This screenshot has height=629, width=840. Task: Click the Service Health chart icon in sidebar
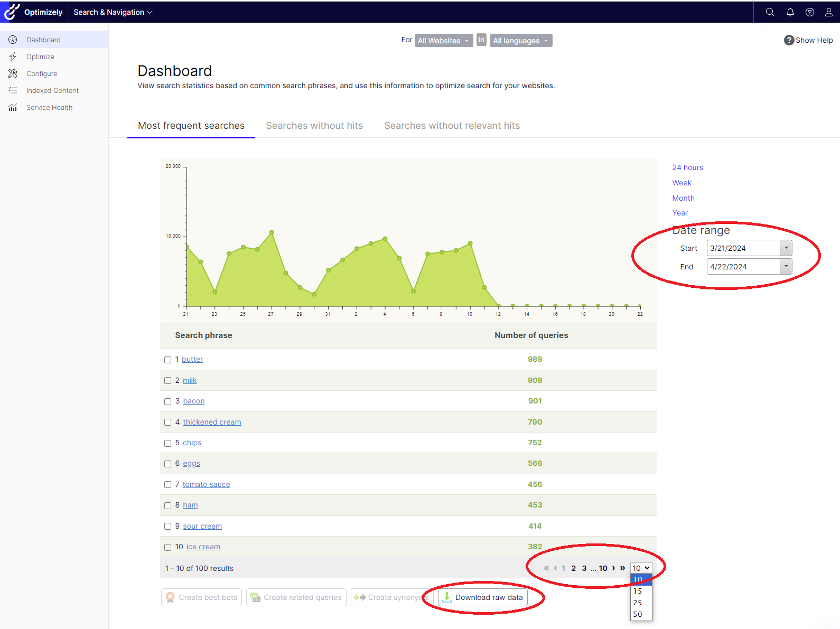pos(13,108)
